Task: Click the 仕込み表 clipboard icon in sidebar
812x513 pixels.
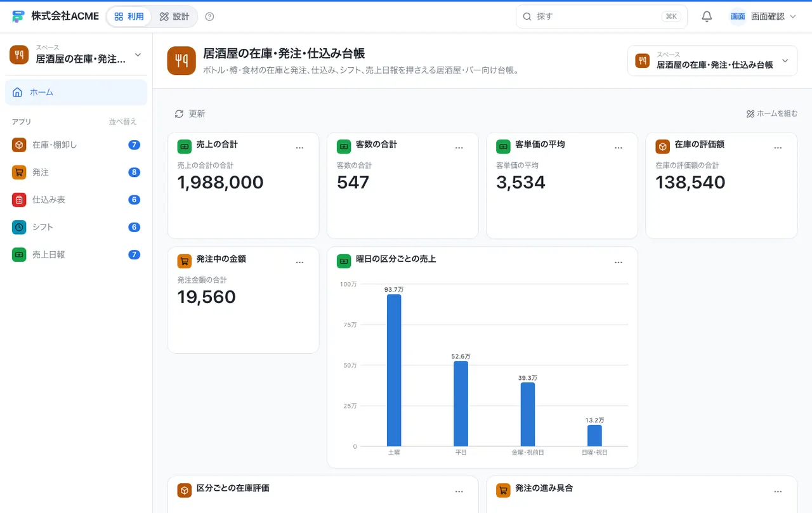Action: click(x=19, y=200)
